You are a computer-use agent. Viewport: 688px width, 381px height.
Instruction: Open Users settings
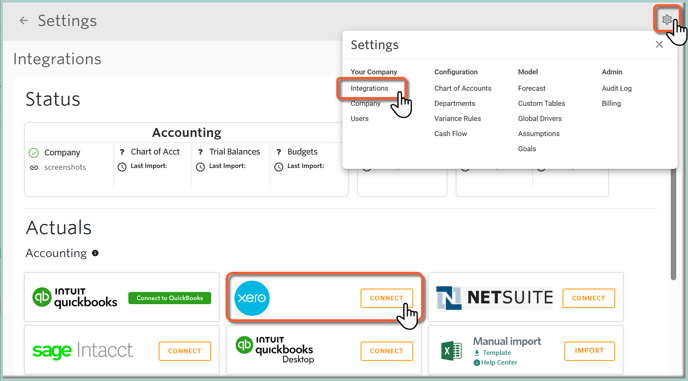pyautogui.click(x=359, y=119)
